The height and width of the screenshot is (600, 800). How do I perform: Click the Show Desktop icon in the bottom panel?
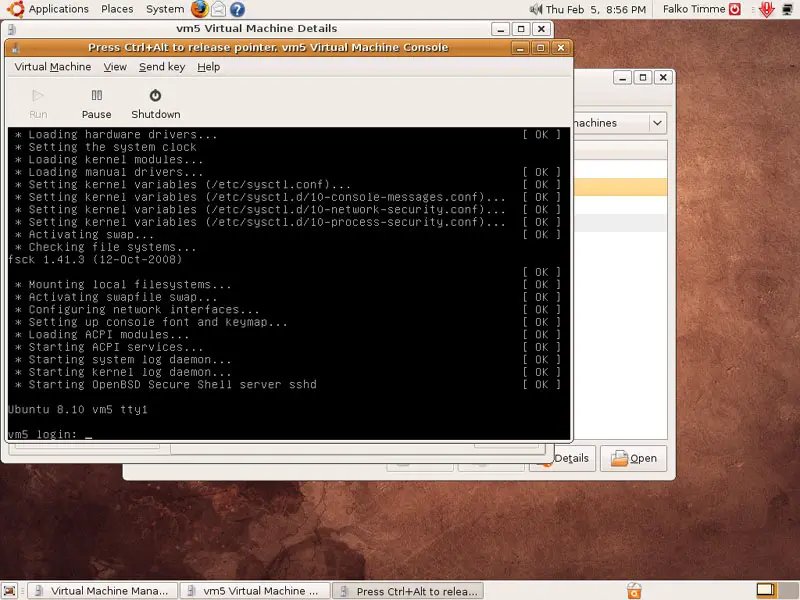(x=10, y=591)
